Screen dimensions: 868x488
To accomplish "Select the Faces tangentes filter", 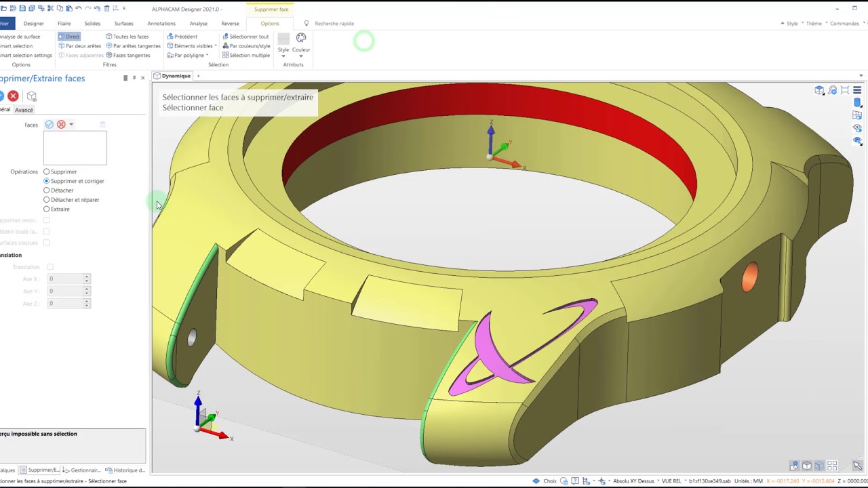I will tap(128, 56).
